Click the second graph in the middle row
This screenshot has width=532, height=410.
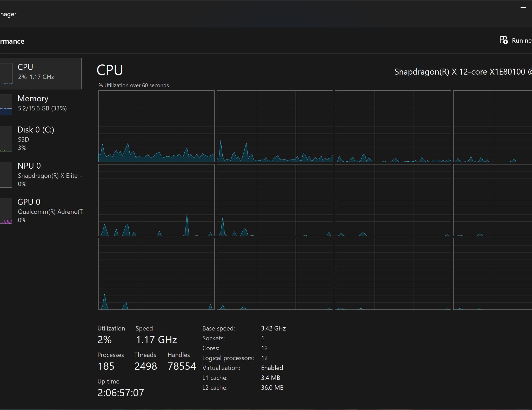pos(275,200)
